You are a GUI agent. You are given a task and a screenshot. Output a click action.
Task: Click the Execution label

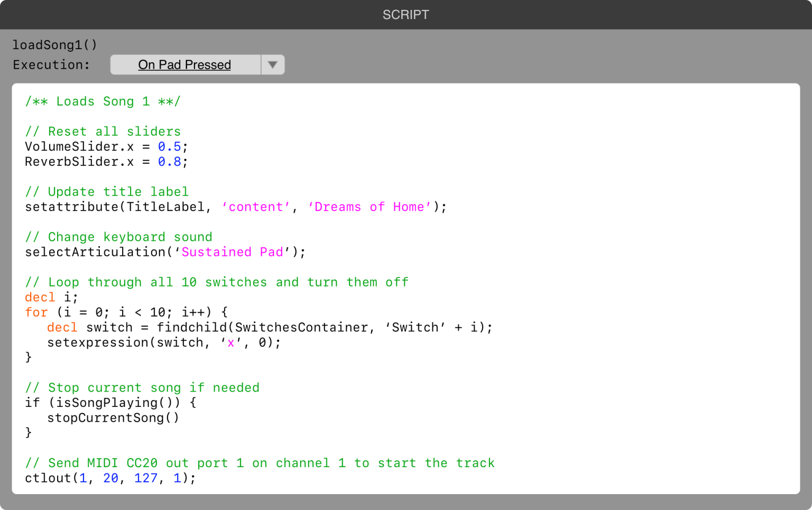click(51, 65)
